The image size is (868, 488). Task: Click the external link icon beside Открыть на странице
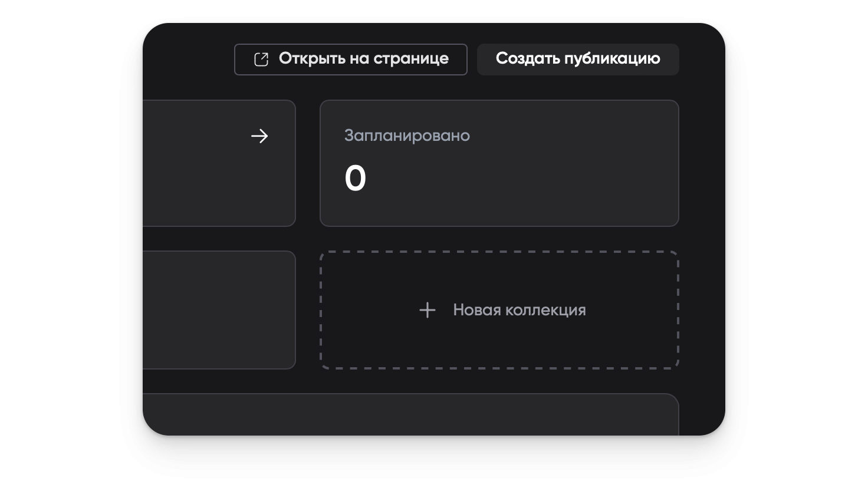261,60
